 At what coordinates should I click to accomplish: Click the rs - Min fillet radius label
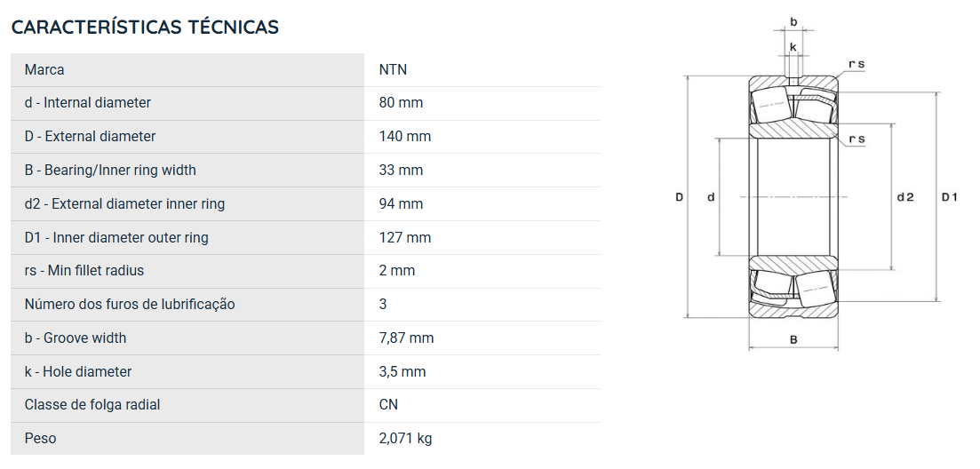(84, 270)
